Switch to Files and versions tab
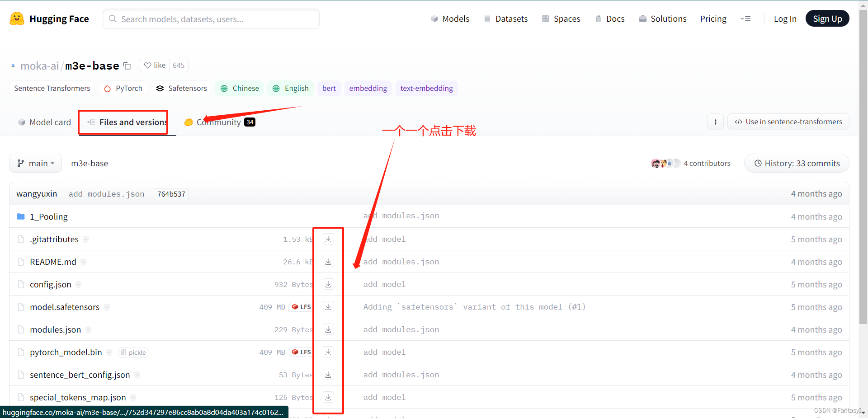This screenshot has height=418, width=868. click(127, 122)
